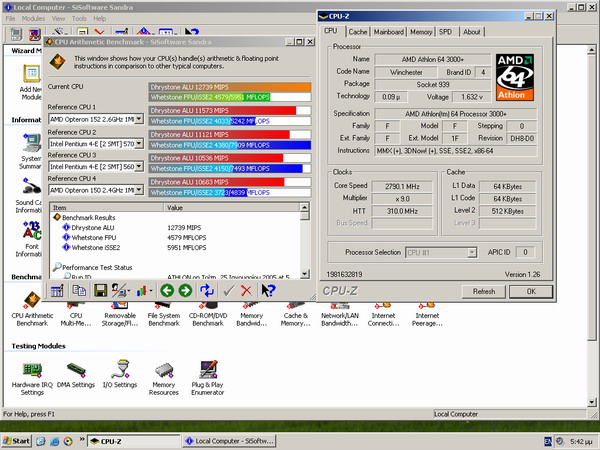Open Font Information module icon
Screen dimensions: 600x450
[31, 239]
